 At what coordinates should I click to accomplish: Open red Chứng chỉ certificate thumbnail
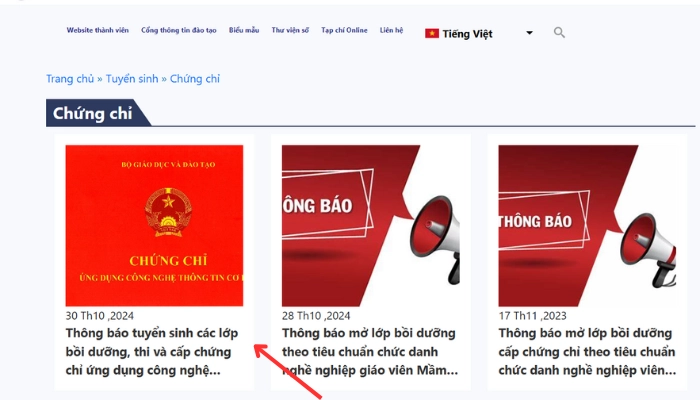(154, 225)
